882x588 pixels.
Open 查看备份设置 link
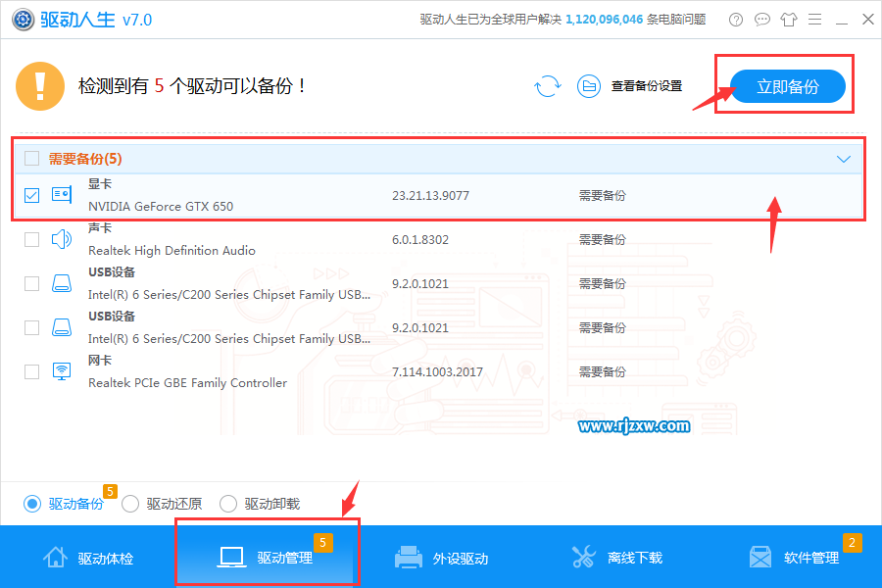(647, 86)
